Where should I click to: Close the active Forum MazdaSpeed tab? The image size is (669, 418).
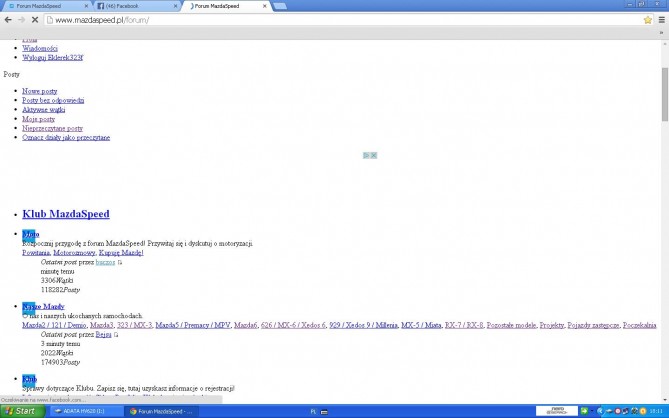pyautogui.click(x=265, y=6)
